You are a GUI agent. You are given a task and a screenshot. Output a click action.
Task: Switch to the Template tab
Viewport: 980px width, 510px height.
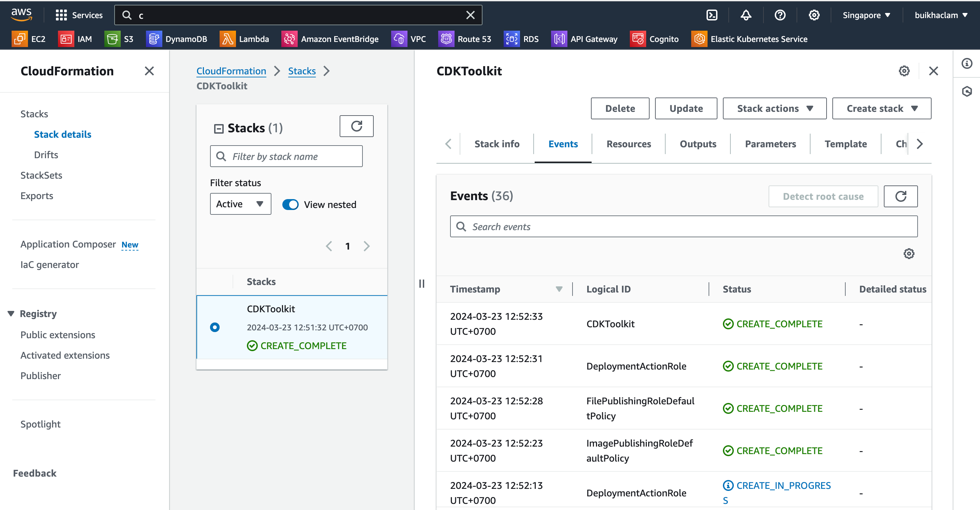[x=846, y=144]
